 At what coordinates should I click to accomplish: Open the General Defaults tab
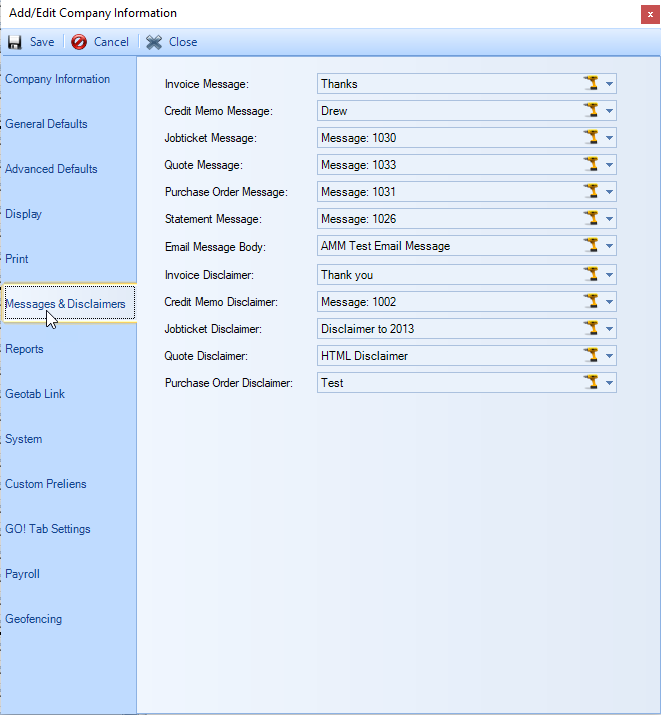coord(47,124)
